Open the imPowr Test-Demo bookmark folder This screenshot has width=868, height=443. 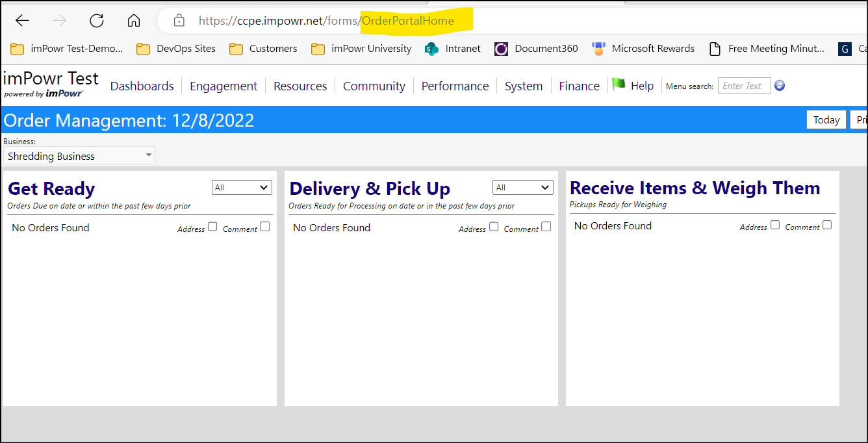point(67,49)
